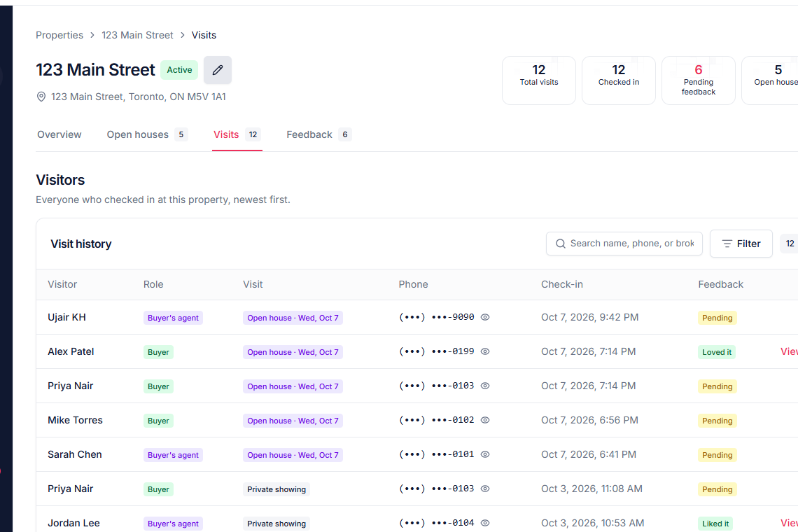
Task: Click Alex Patel's View link
Action: pos(790,351)
